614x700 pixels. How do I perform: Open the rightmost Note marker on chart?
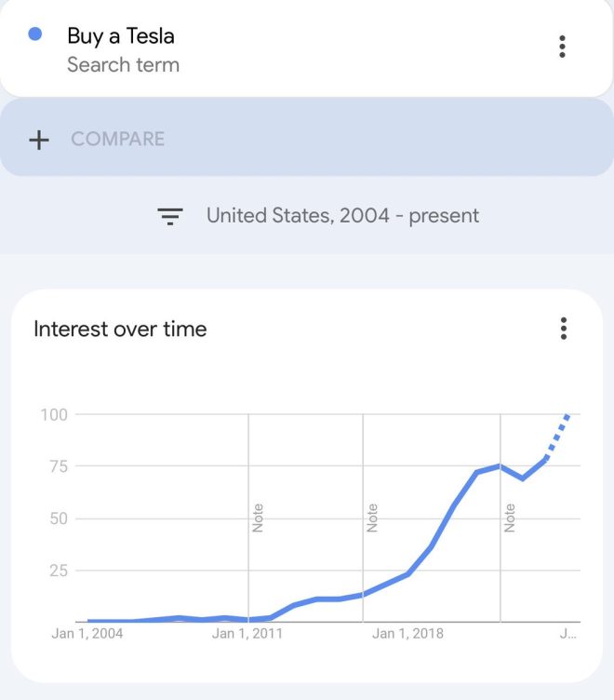click(x=509, y=518)
